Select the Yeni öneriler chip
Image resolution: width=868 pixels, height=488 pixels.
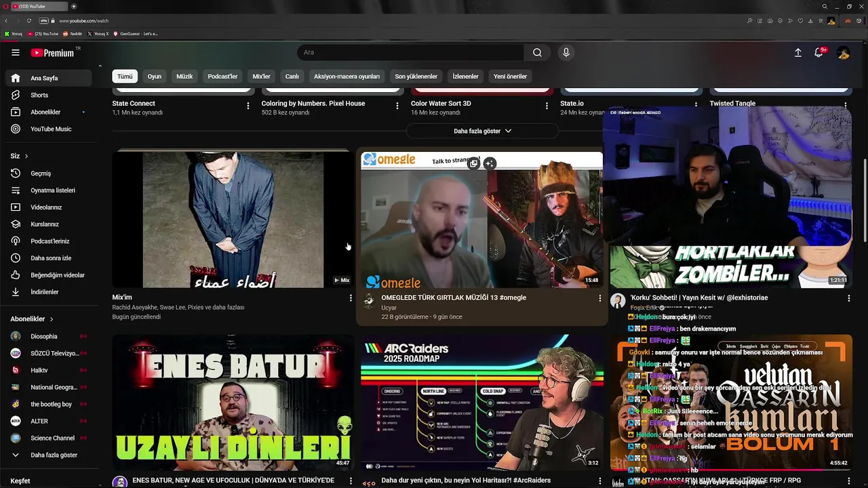(510, 77)
